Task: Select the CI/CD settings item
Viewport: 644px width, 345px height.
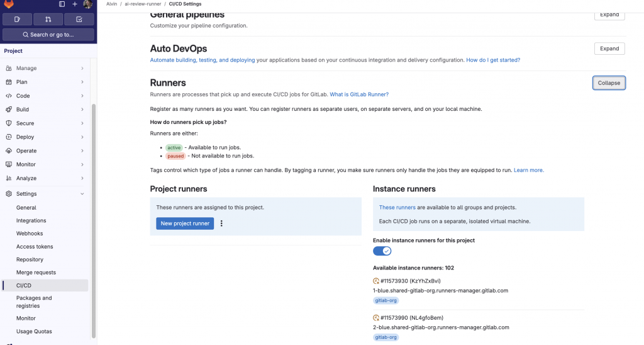Action: point(45,285)
